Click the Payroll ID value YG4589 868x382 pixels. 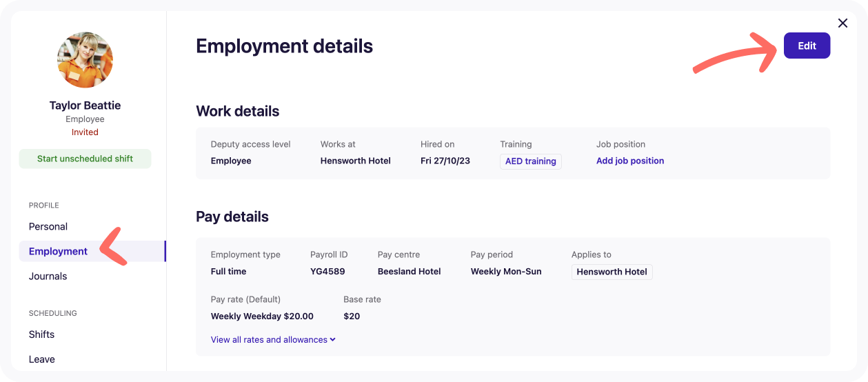click(x=327, y=272)
